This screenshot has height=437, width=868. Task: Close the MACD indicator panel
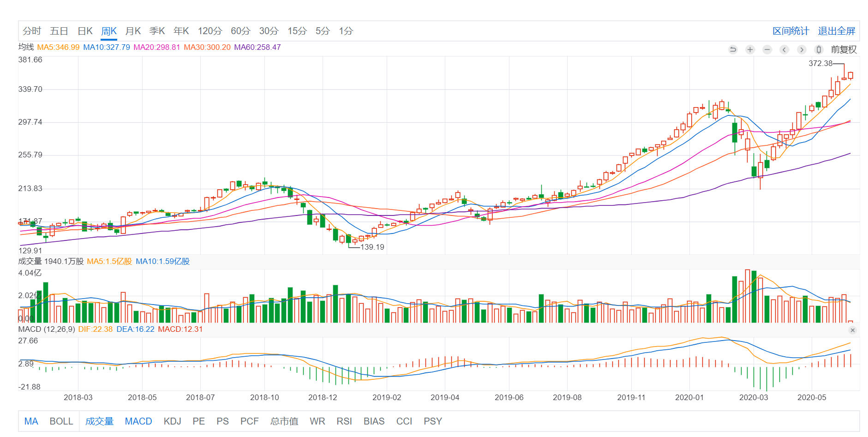coord(852,330)
